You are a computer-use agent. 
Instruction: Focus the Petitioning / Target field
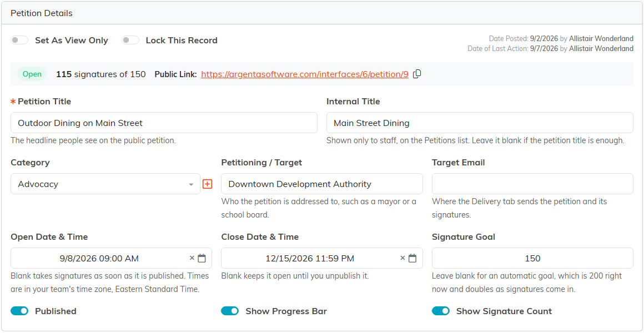322,184
